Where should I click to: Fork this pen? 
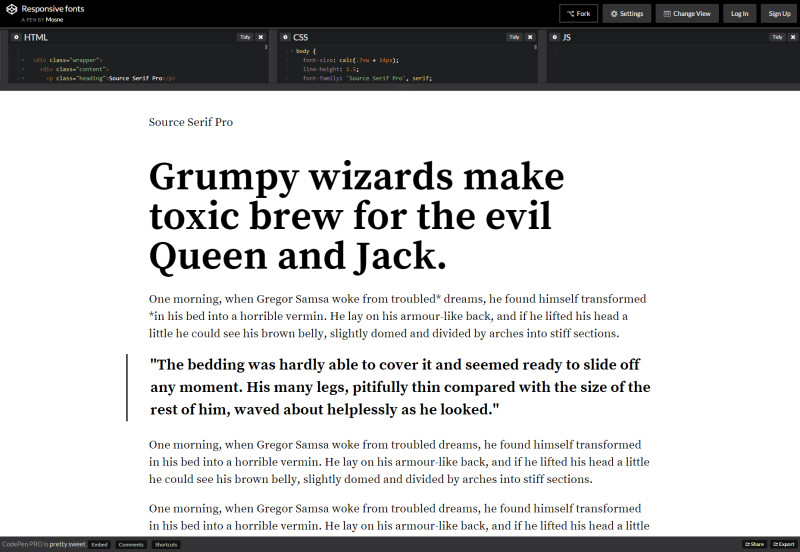pos(579,13)
